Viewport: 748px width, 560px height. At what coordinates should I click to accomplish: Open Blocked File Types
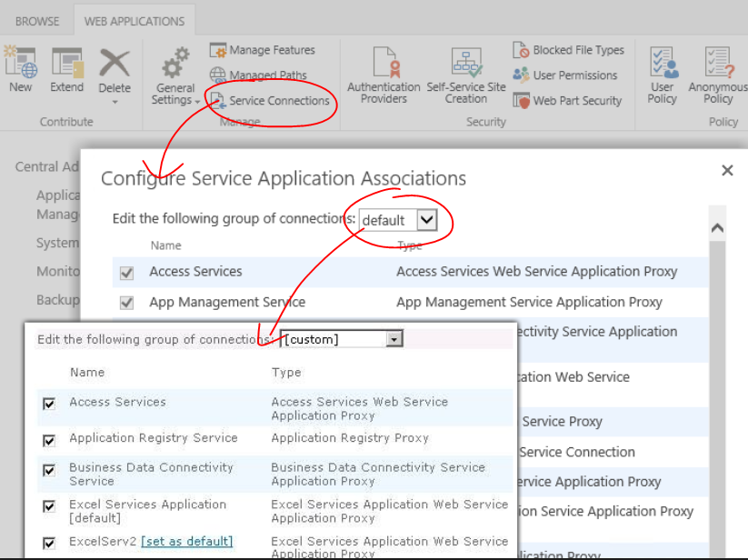coord(569,50)
